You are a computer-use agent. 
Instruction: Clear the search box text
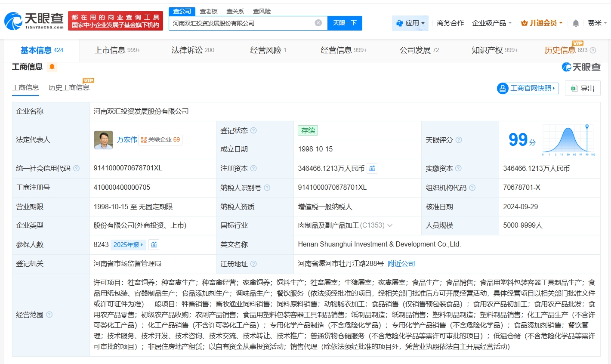[x=318, y=23]
